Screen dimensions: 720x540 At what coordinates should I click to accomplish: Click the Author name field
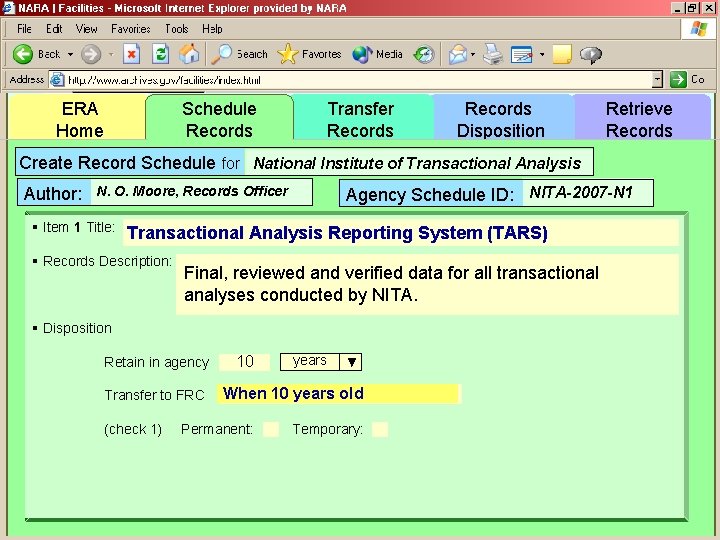coord(201,191)
